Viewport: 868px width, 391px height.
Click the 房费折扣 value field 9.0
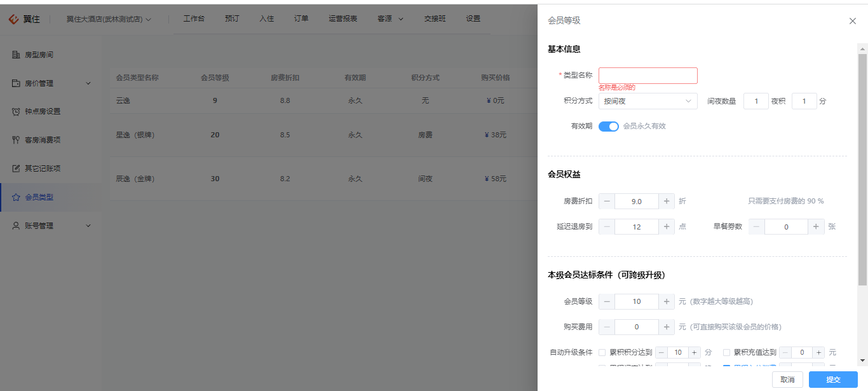(x=637, y=201)
